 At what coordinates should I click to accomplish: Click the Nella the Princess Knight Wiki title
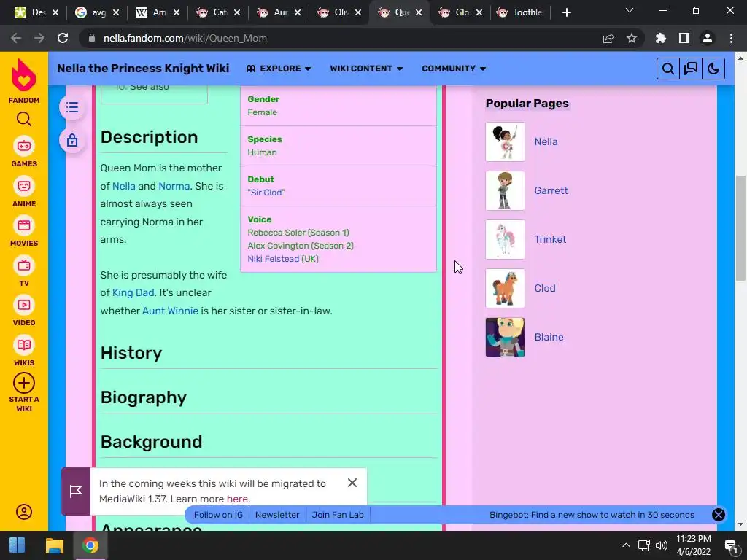click(143, 69)
